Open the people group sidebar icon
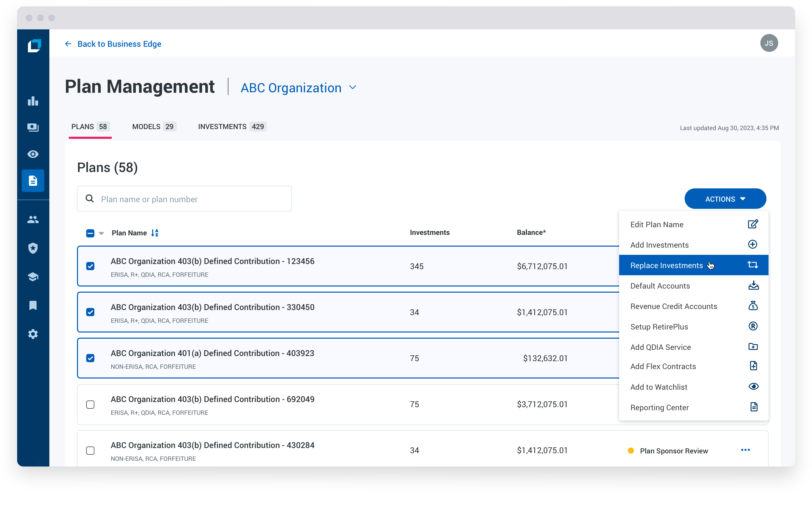The width and height of the screenshot is (812, 515). pyautogui.click(x=33, y=220)
